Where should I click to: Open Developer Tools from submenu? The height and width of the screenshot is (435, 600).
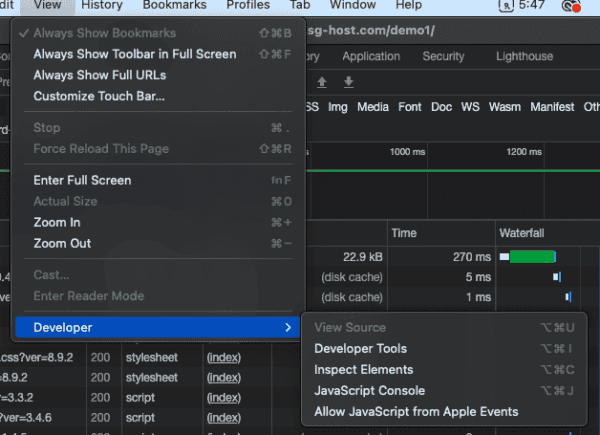click(444, 349)
